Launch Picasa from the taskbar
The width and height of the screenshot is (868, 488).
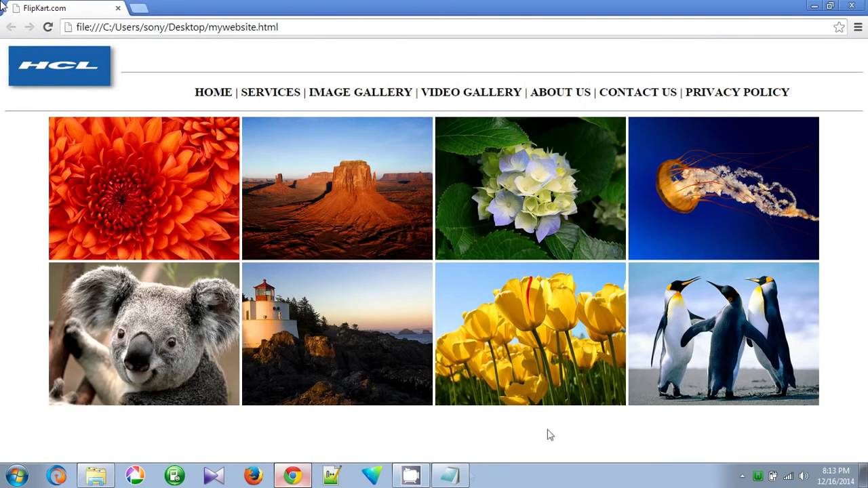click(x=135, y=476)
